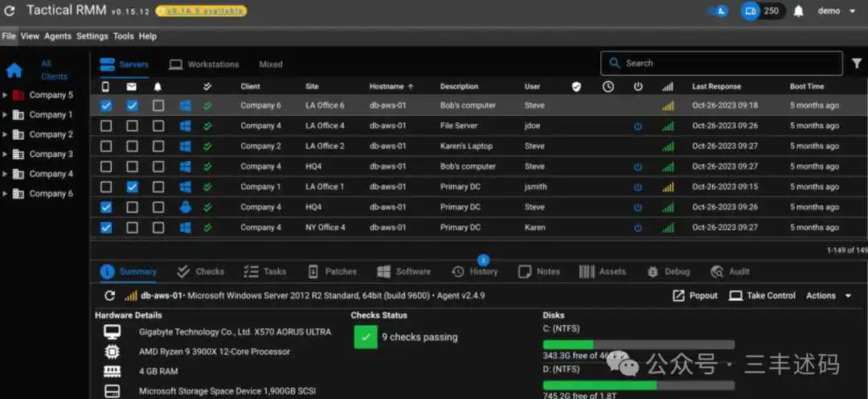
Task: Click the filter funnel icon beside Search
Action: (x=857, y=64)
